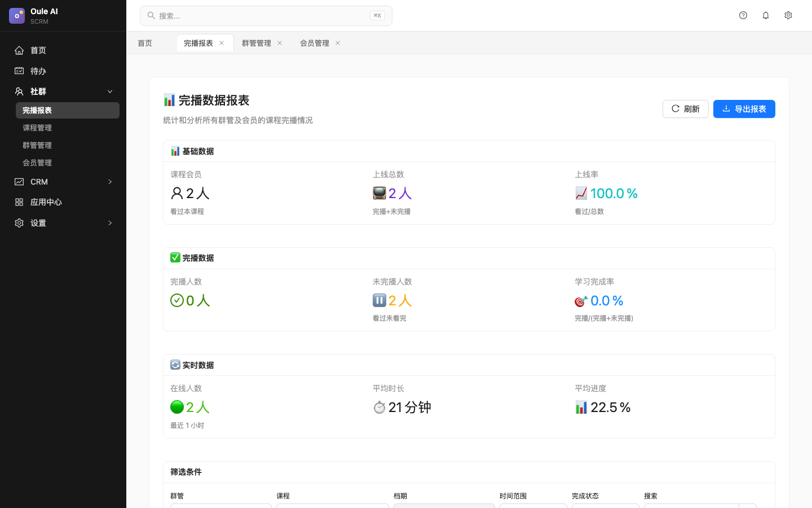
Task: Close the 会员管理 tab
Action: click(338, 43)
